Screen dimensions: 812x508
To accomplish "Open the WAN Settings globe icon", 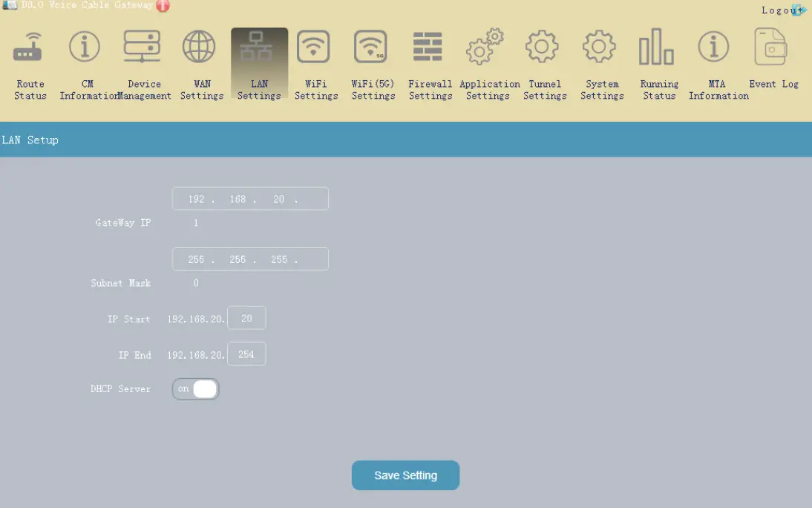I will pyautogui.click(x=199, y=46).
